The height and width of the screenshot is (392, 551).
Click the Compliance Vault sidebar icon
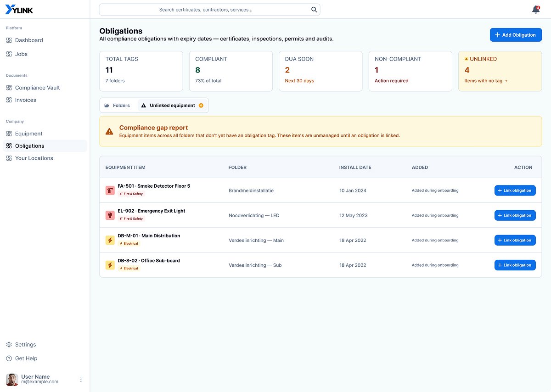9,88
